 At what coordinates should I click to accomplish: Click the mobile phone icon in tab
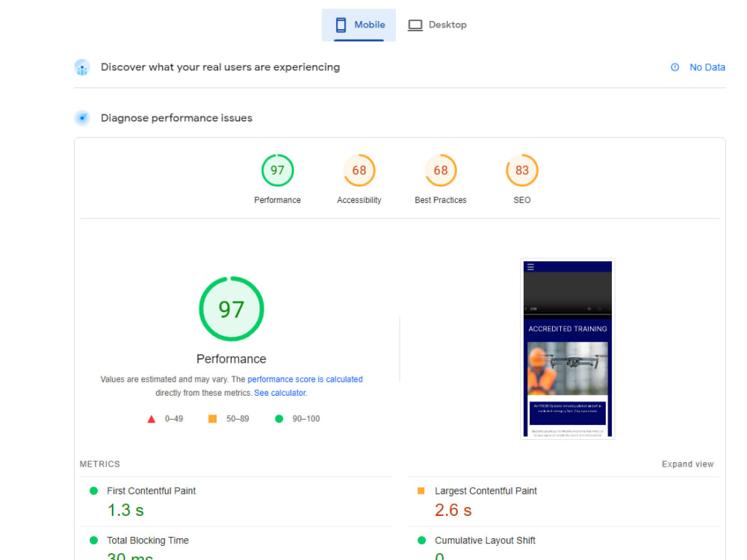341,25
